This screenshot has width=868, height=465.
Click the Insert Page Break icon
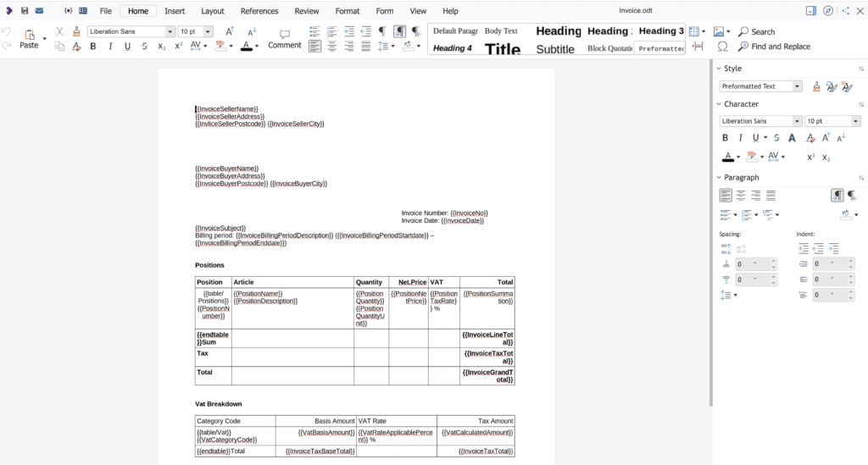click(698, 47)
